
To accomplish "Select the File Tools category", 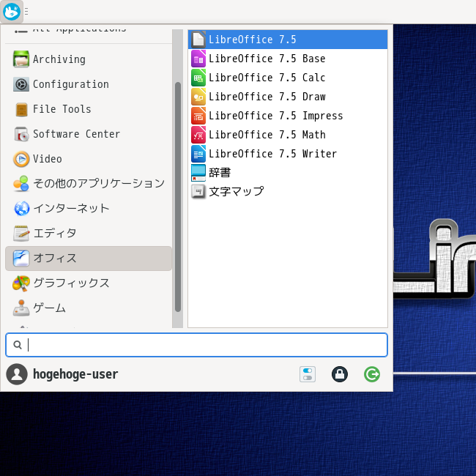I will point(89,109).
